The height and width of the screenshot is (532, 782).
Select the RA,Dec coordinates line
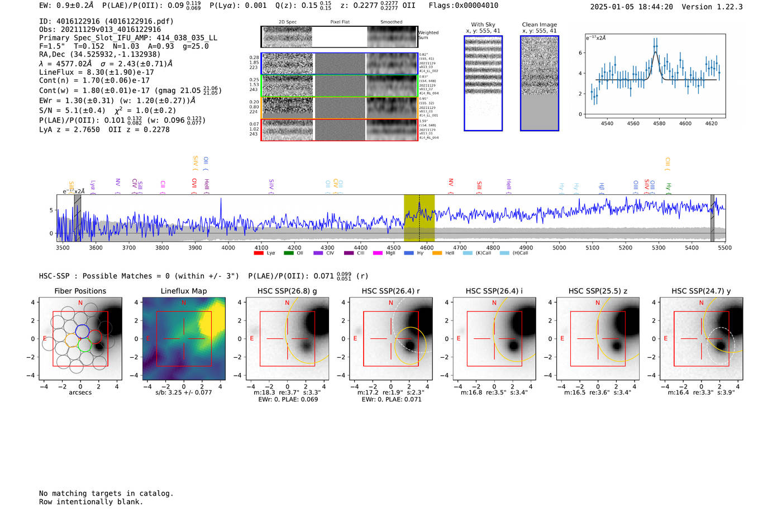tap(100, 54)
